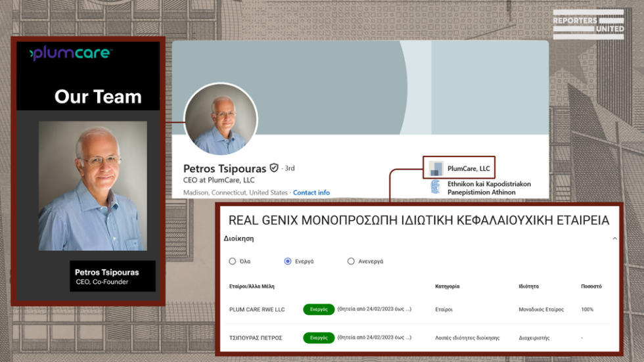Click the Our Team heading
Image resolution: width=644 pixels, height=362 pixels.
tap(98, 97)
